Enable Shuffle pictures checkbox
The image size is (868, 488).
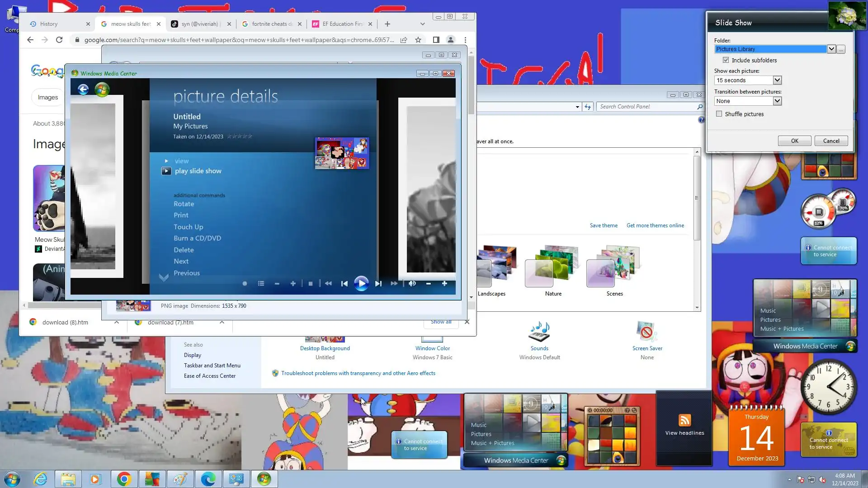tap(719, 114)
